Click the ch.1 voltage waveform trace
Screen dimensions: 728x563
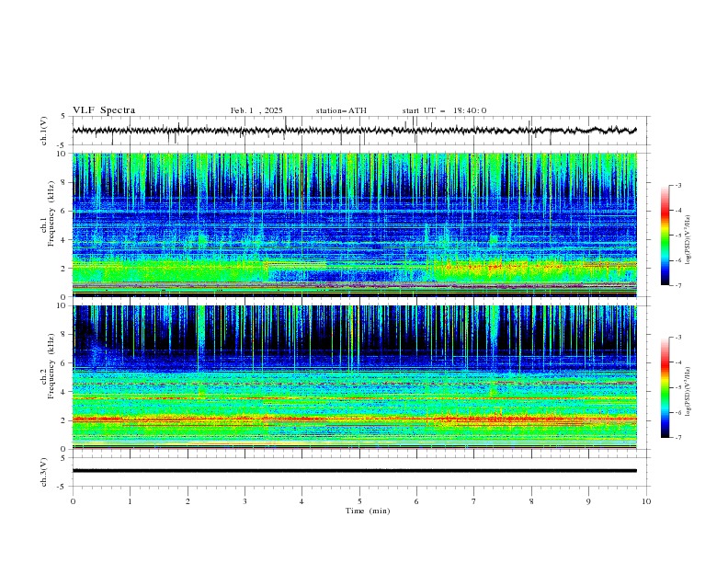(354, 131)
